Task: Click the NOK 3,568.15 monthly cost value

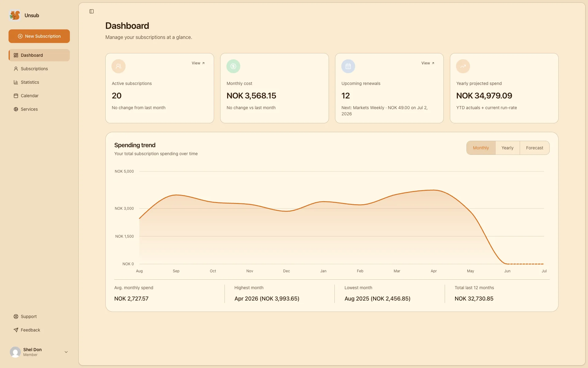Action: (x=251, y=96)
